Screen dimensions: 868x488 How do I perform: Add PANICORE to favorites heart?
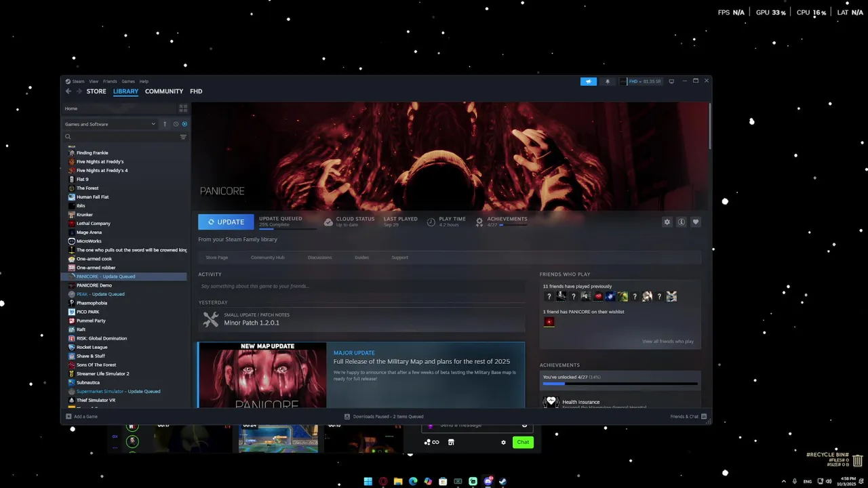point(696,222)
